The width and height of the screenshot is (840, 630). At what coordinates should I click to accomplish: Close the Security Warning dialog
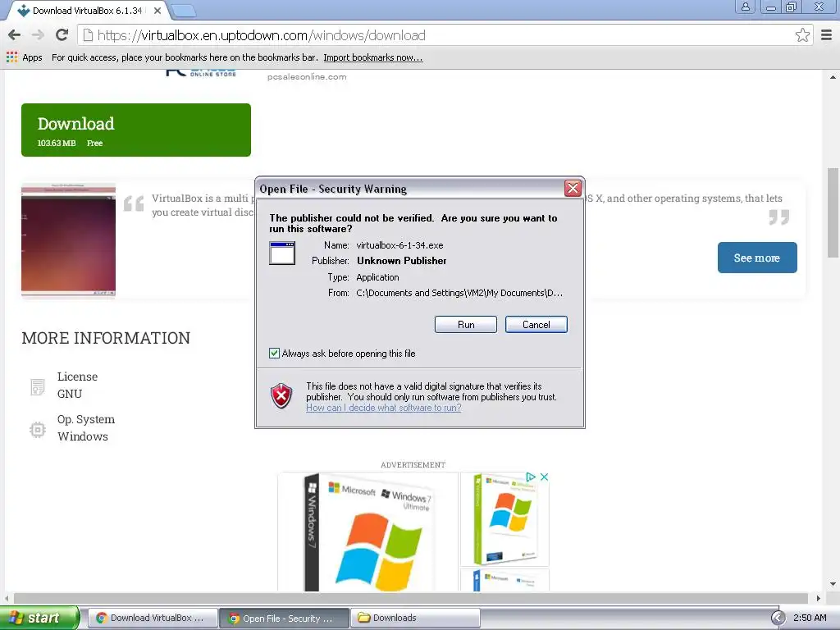(x=573, y=189)
